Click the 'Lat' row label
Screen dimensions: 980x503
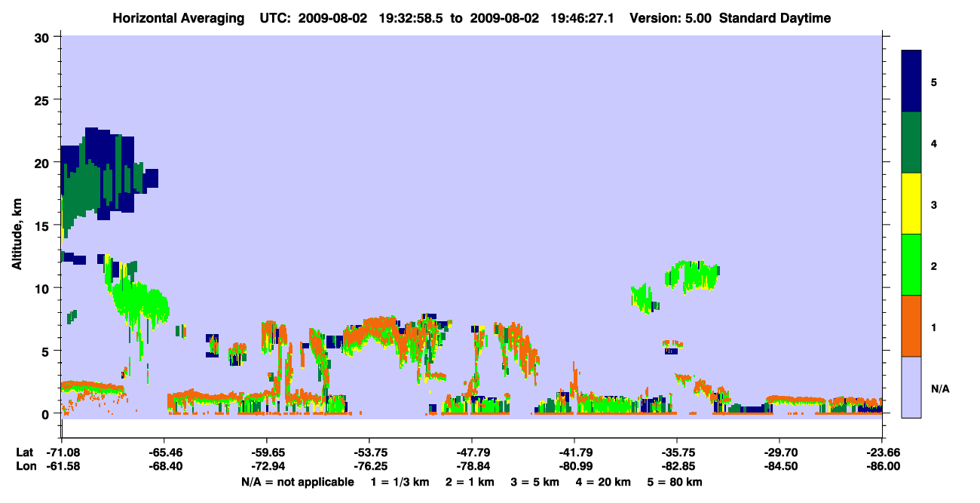24,452
